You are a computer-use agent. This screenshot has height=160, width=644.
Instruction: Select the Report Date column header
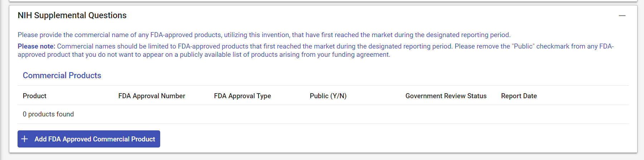519,96
